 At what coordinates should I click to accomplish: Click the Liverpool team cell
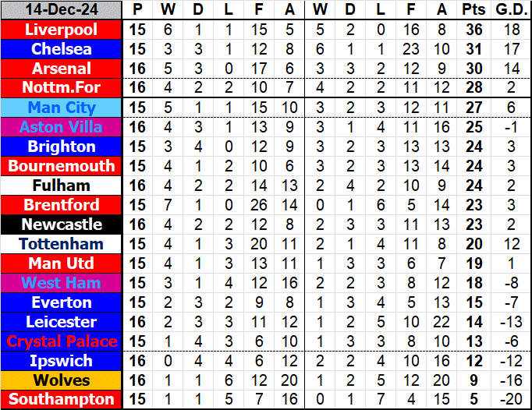coord(62,30)
